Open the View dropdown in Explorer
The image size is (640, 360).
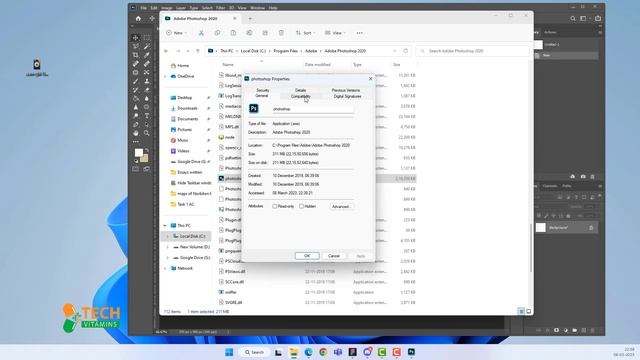click(336, 33)
